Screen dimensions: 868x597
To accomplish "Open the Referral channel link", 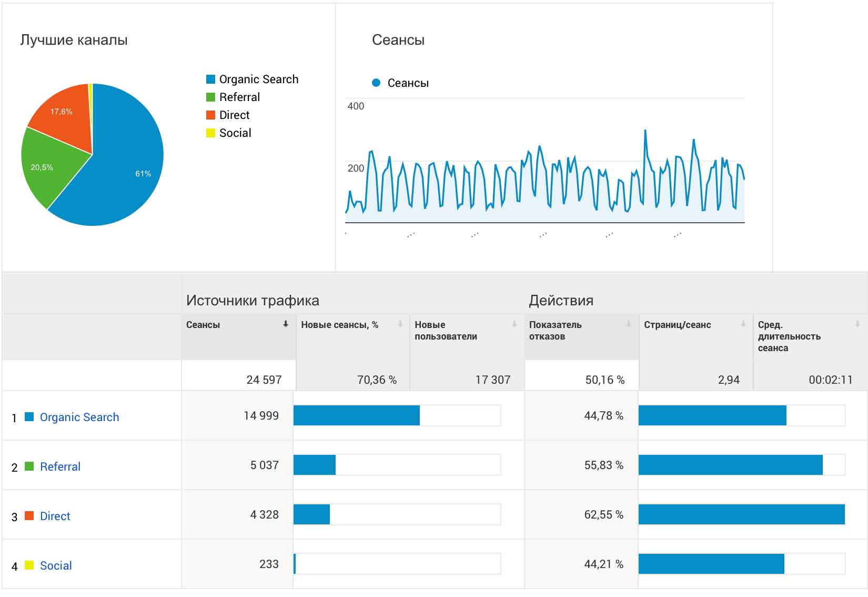I will [60, 467].
